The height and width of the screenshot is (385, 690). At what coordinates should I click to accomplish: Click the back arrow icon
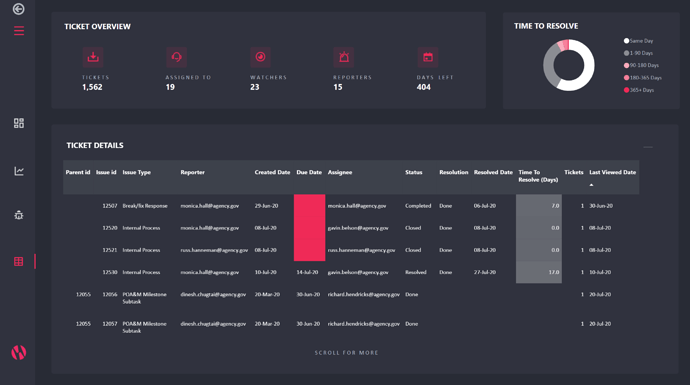18,9
